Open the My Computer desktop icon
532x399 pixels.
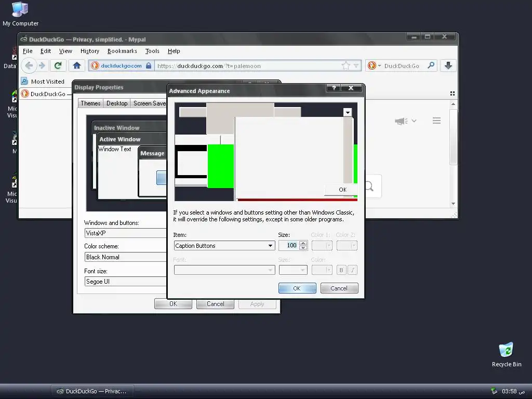20,14
